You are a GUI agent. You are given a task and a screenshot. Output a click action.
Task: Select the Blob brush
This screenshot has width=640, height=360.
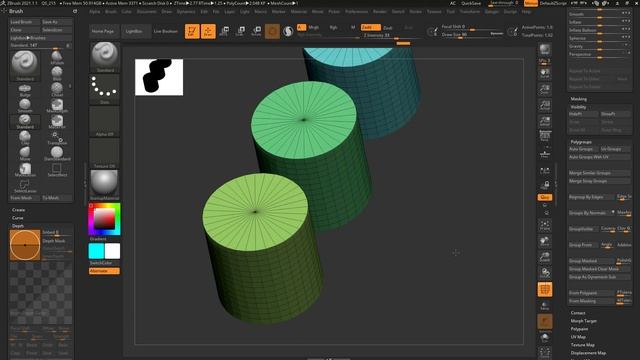(x=57, y=73)
